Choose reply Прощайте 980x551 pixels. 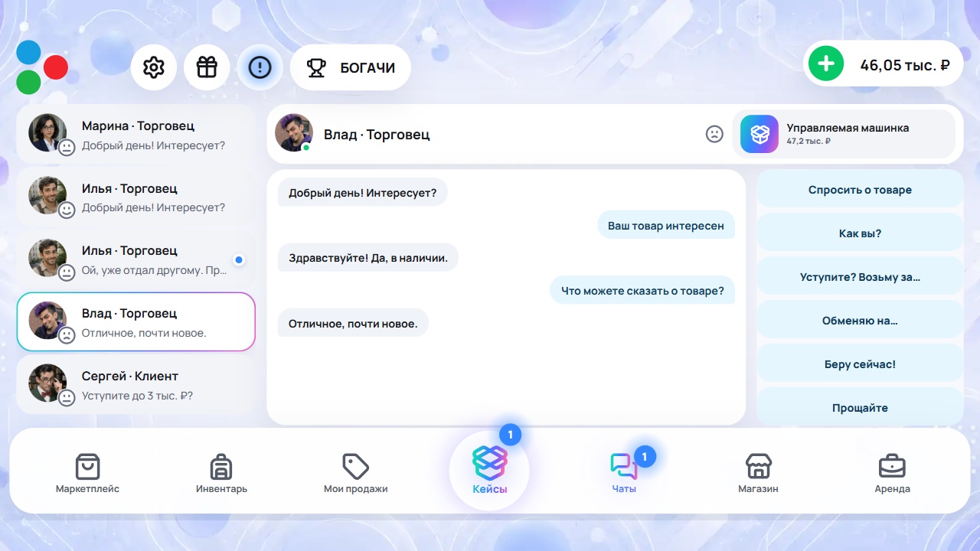[x=860, y=408]
